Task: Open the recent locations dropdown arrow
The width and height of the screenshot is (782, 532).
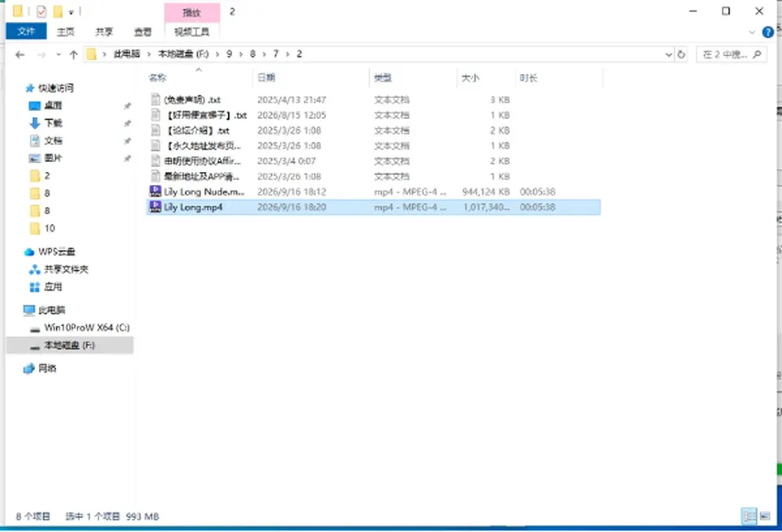Action: (x=59, y=55)
